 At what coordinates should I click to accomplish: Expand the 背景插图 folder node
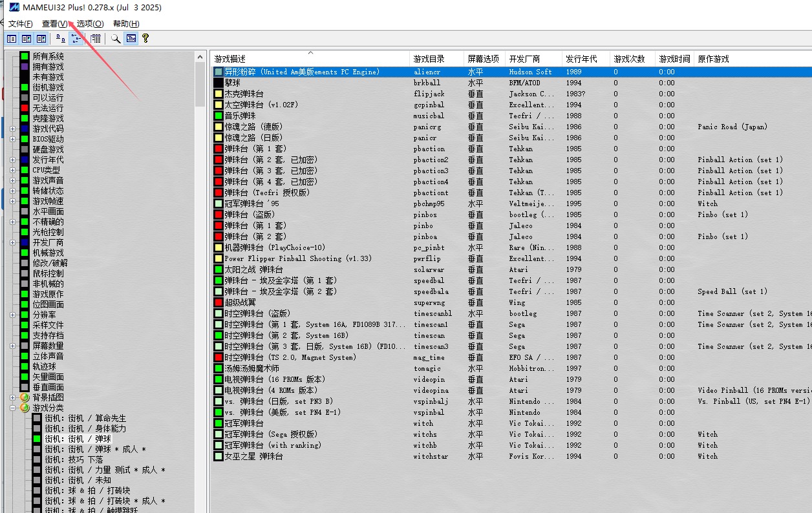pos(13,397)
